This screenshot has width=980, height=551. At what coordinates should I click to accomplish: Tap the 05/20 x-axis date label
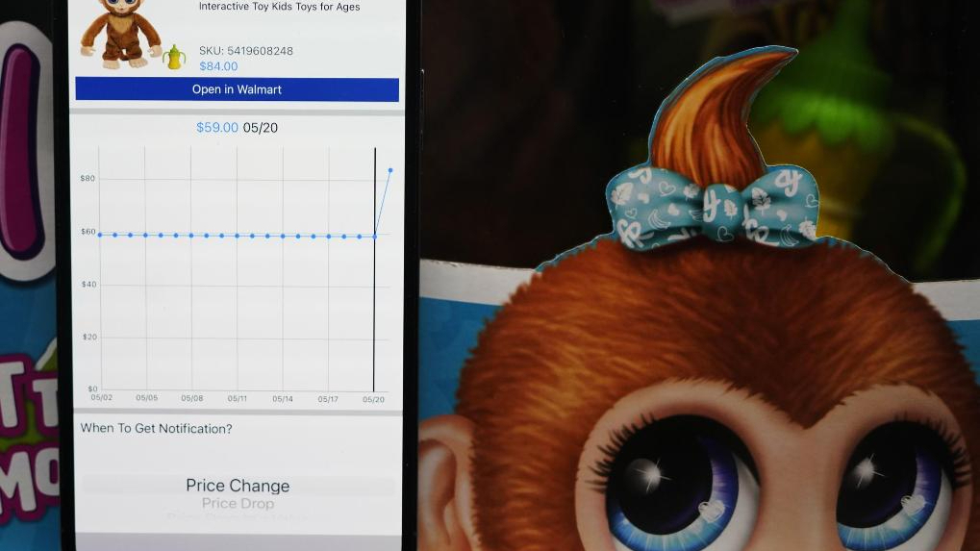pyautogui.click(x=374, y=400)
